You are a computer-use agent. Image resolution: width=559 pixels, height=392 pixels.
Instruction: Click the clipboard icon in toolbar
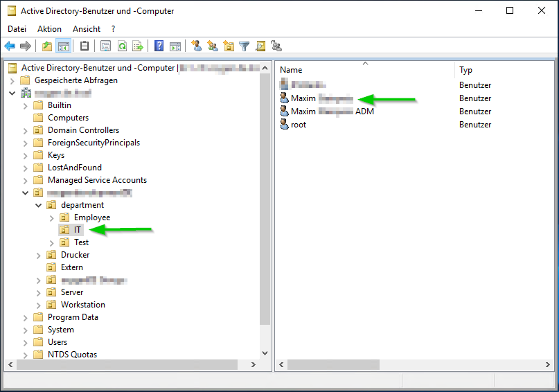click(85, 46)
